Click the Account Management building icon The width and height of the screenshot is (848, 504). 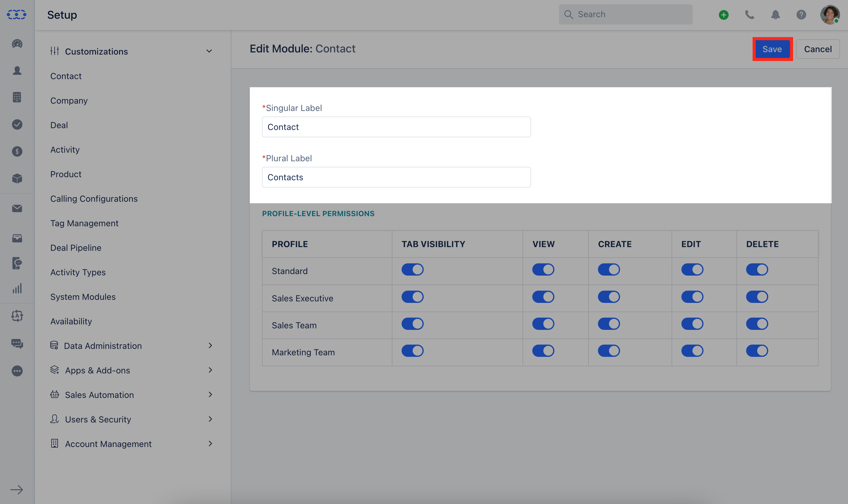[54, 443]
